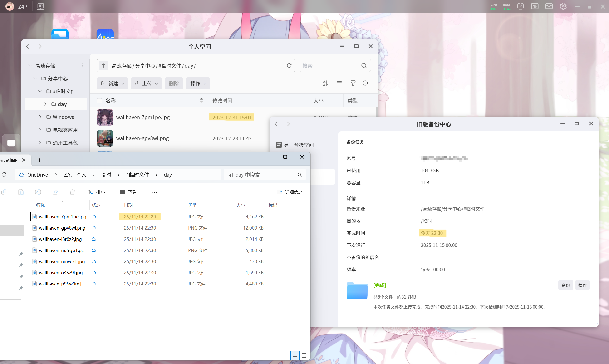Click the 在 day 中搜索 search field
This screenshot has height=364, width=609.
tap(260, 174)
